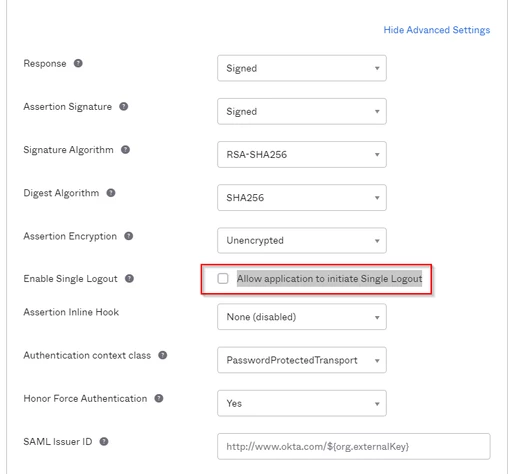Expand the Assertion Inline Hook dropdown
Viewport: 519px width, 474px height.
[302, 317]
